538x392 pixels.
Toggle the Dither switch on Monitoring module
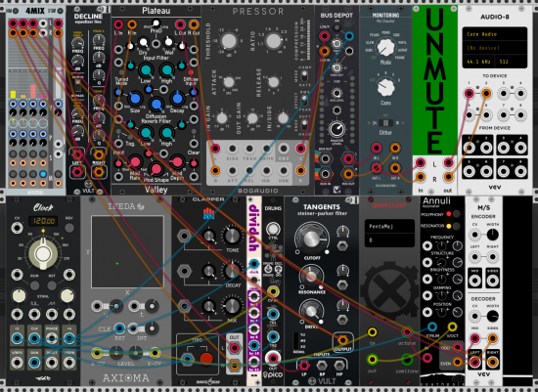coord(385,123)
